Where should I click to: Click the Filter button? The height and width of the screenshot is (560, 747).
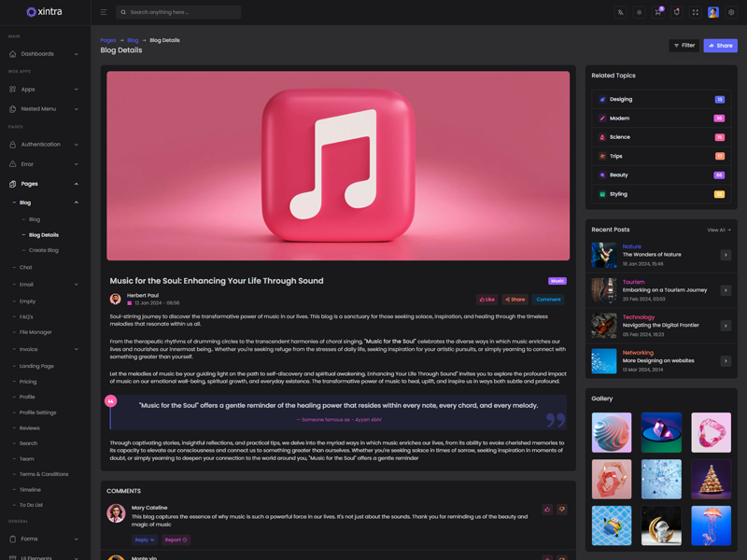coord(684,46)
